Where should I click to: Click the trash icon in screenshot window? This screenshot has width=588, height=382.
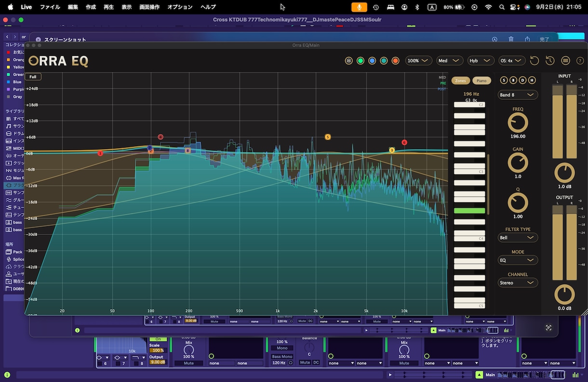tap(511, 40)
